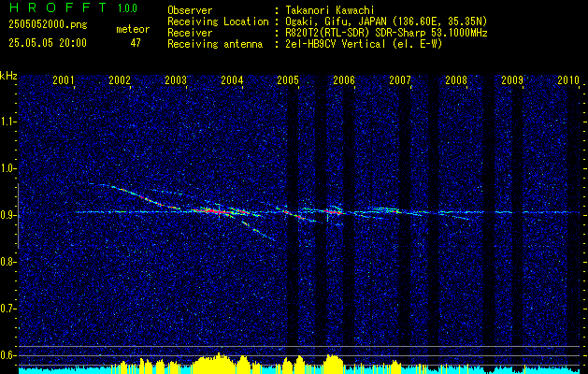The height and width of the screenshot is (374, 588).
Task: Click the antenna info 2el-HB9CV Vertical
Action: pyautogui.click(x=336, y=44)
